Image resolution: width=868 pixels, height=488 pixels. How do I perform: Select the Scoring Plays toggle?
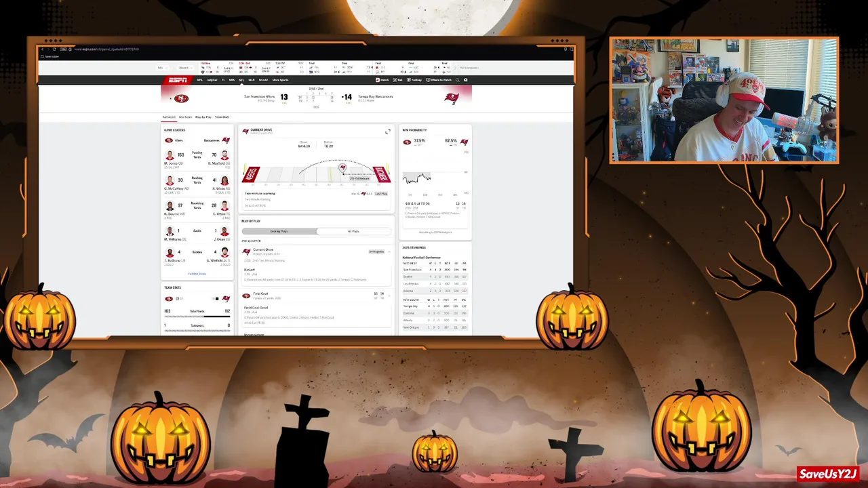click(x=279, y=231)
